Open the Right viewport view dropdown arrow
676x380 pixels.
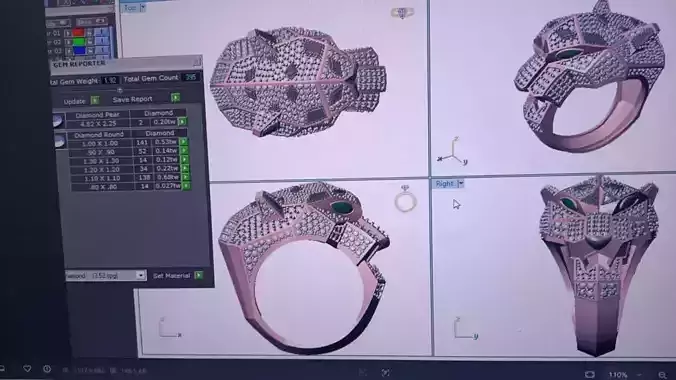click(460, 184)
